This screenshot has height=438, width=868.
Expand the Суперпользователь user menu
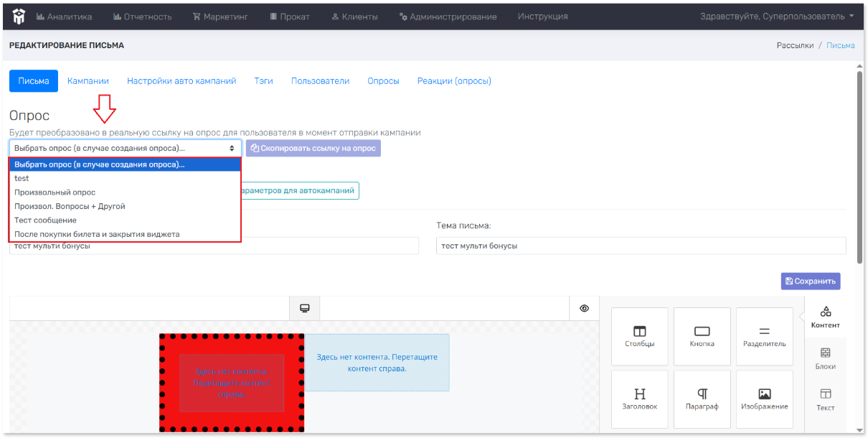tap(777, 16)
